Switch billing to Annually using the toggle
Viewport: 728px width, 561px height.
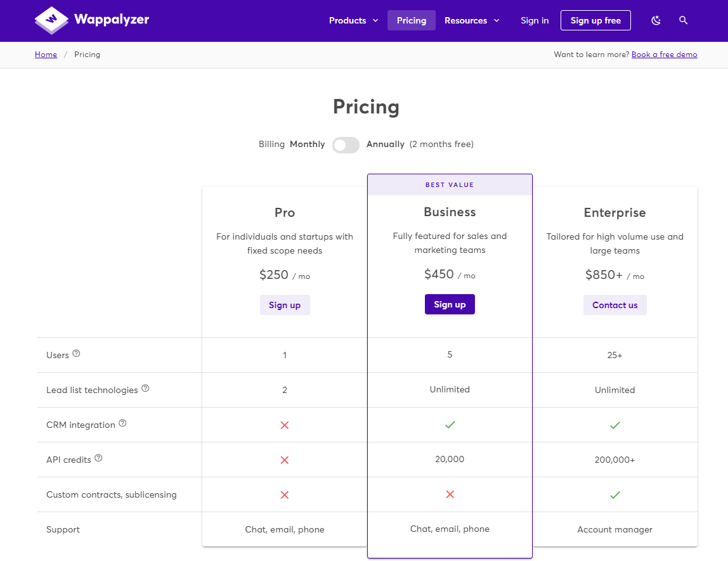(x=346, y=145)
